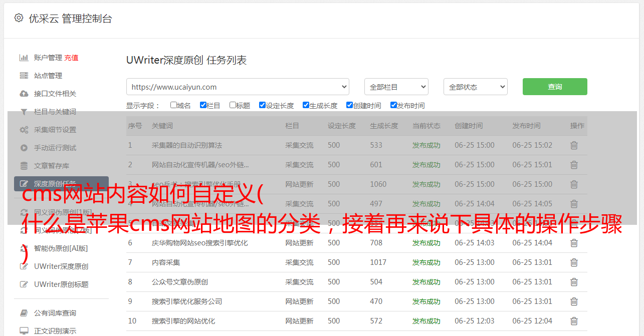Click 发布成功 status in row 10

426,321
